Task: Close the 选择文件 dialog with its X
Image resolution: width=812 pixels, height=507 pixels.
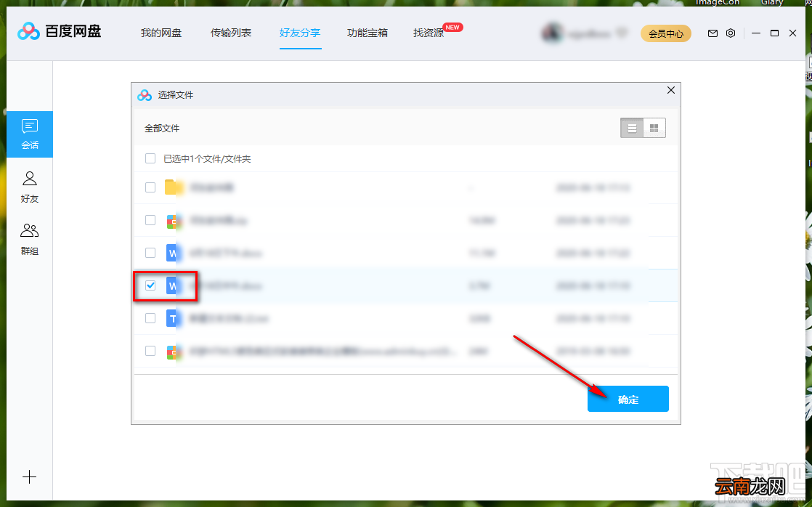Action: pos(671,90)
